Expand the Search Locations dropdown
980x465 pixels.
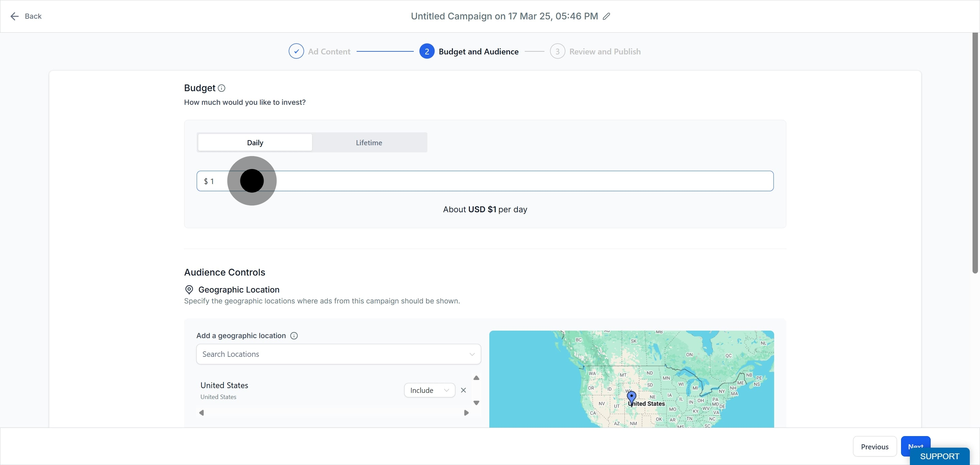coord(338,354)
